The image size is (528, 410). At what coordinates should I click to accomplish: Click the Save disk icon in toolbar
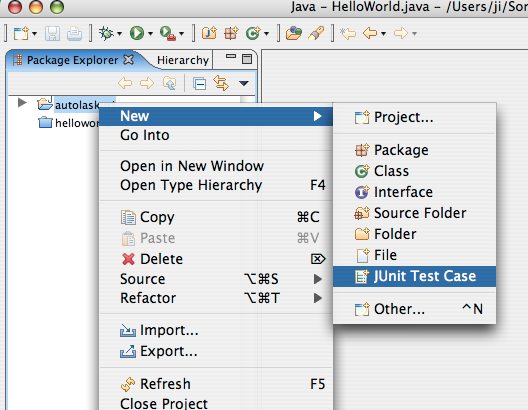pyautogui.click(x=53, y=34)
